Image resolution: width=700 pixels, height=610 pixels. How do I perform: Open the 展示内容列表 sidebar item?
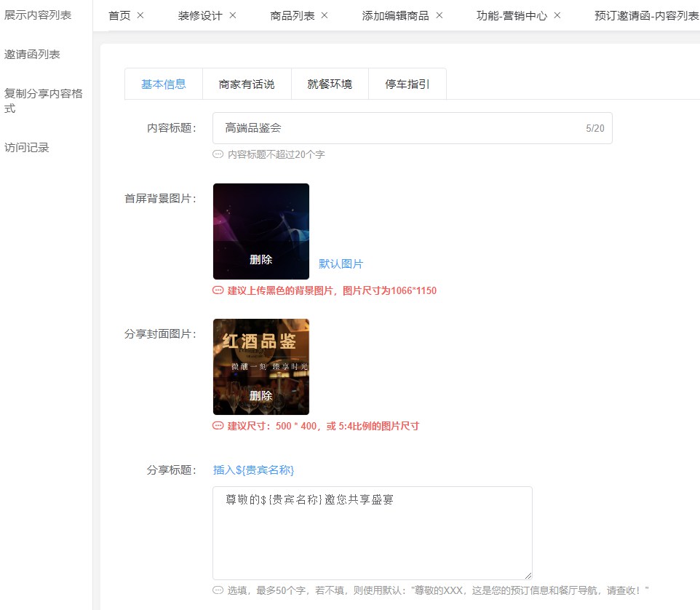[x=38, y=15]
